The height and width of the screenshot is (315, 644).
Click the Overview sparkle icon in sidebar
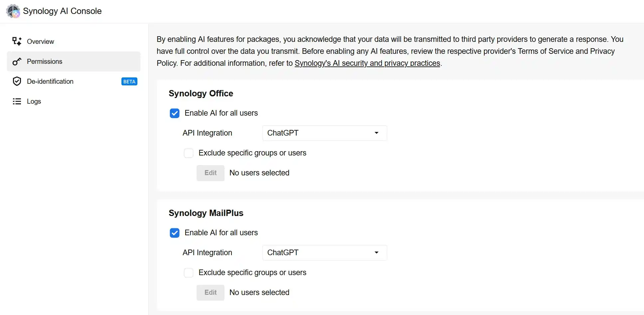(x=17, y=41)
